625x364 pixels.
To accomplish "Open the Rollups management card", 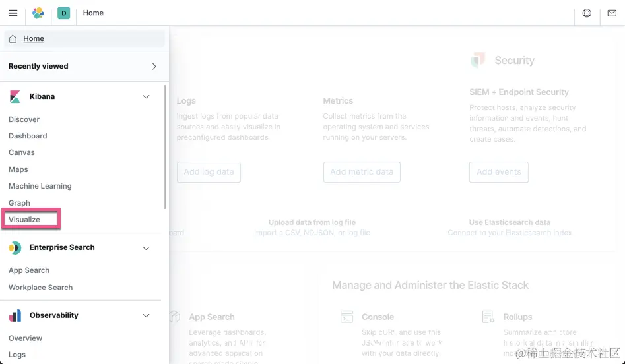I will click(x=517, y=317).
